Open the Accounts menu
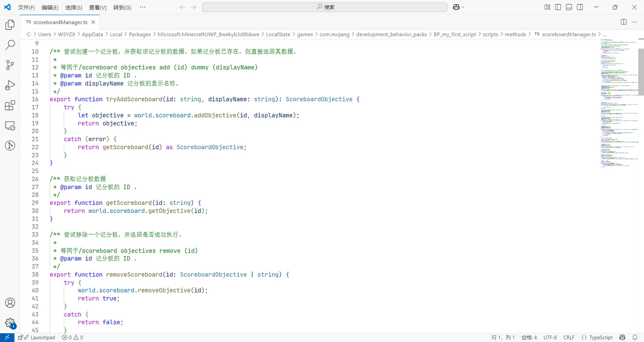 pyautogui.click(x=10, y=303)
